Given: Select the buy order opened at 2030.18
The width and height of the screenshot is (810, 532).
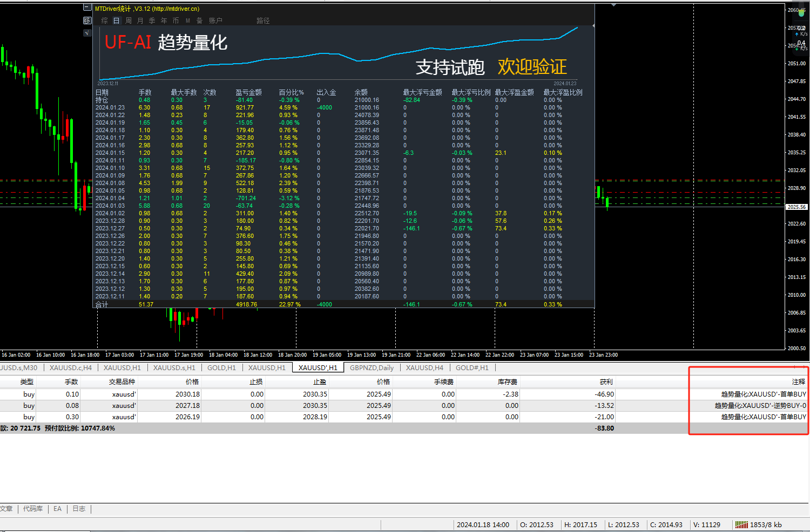Looking at the screenshot, I should [x=404, y=394].
